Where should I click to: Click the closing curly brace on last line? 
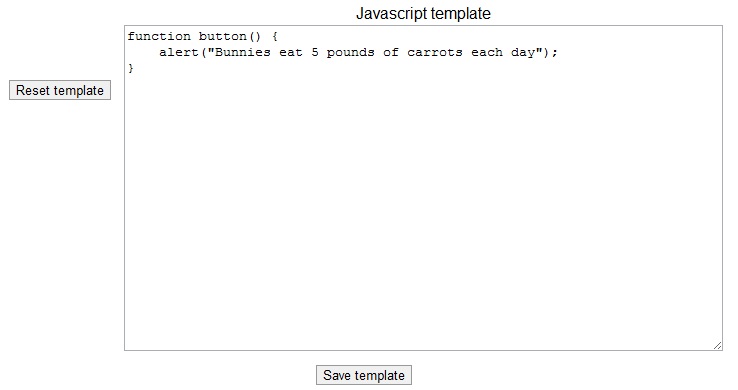[x=131, y=68]
